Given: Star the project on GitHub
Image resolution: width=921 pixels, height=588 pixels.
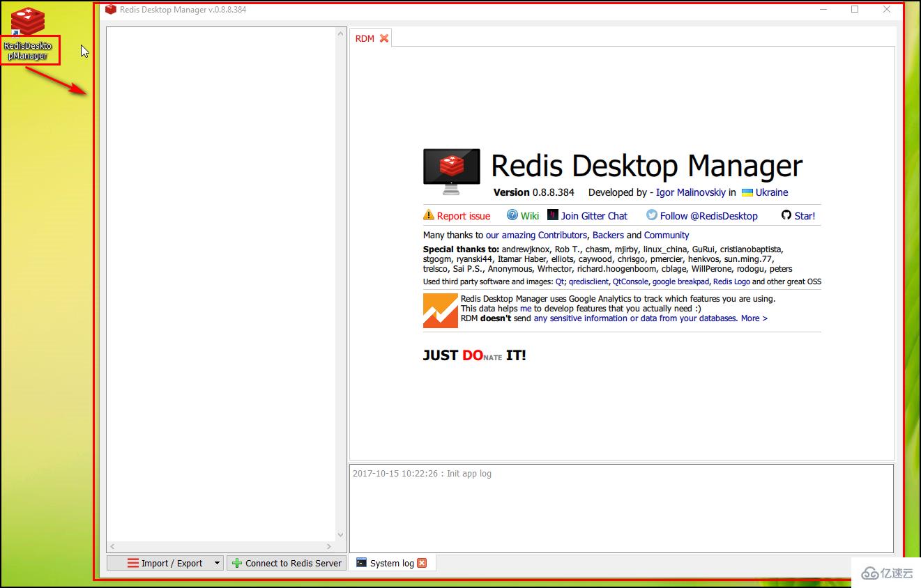Looking at the screenshot, I should (x=805, y=216).
